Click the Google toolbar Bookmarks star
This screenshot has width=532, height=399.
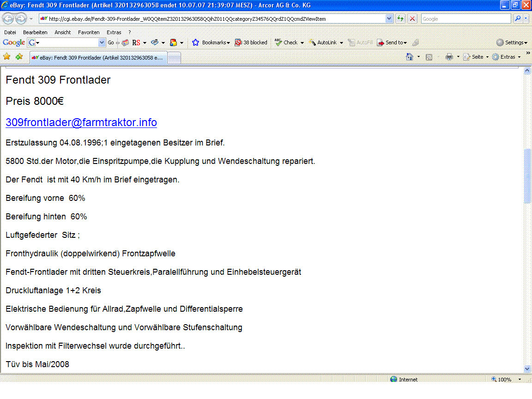click(195, 42)
